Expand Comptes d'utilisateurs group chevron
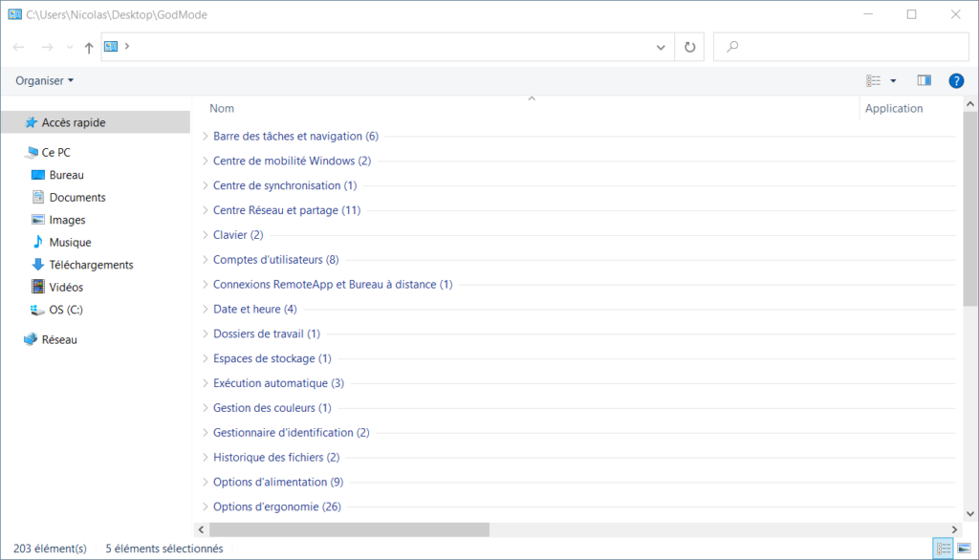 pos(205,259)
